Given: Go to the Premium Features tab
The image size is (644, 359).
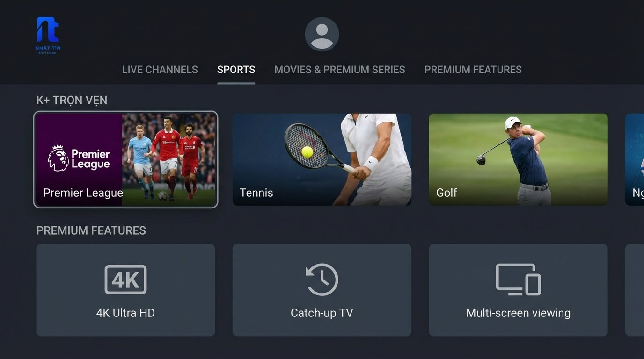Looking at the screenshot, I should 473,70.
